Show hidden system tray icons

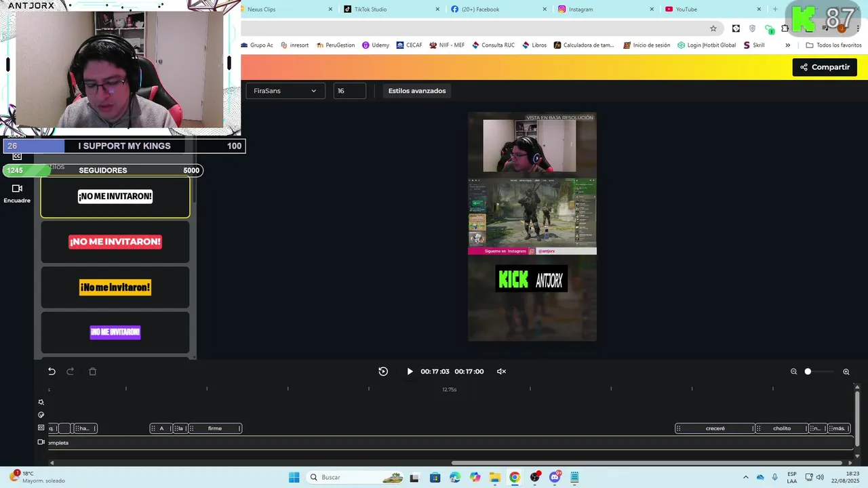746,477
